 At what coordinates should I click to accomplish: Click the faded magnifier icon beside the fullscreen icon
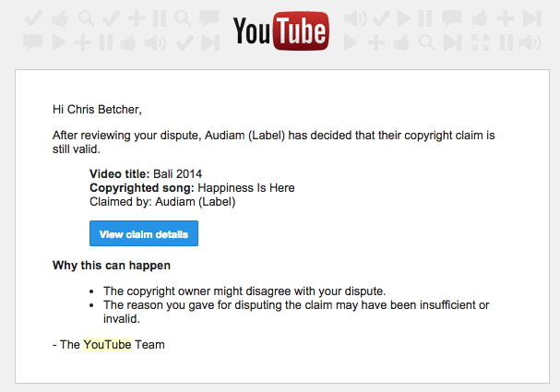[x=427, y=42]
